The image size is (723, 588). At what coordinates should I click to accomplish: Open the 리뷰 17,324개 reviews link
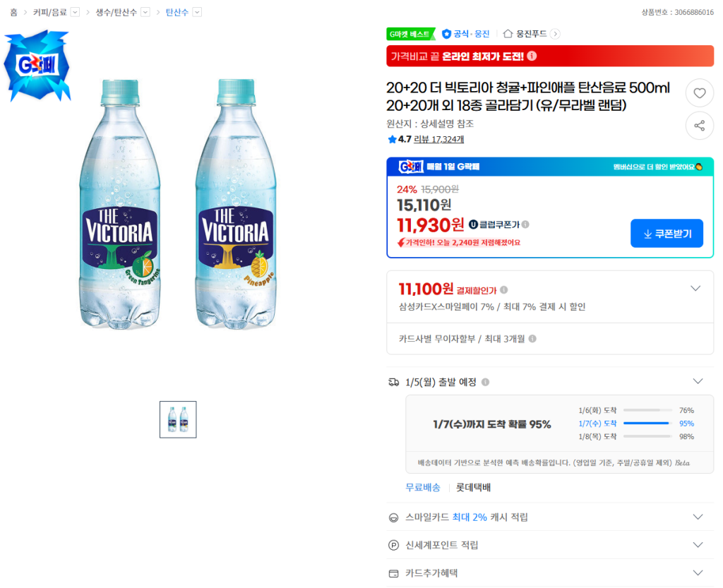coord(438,139)
